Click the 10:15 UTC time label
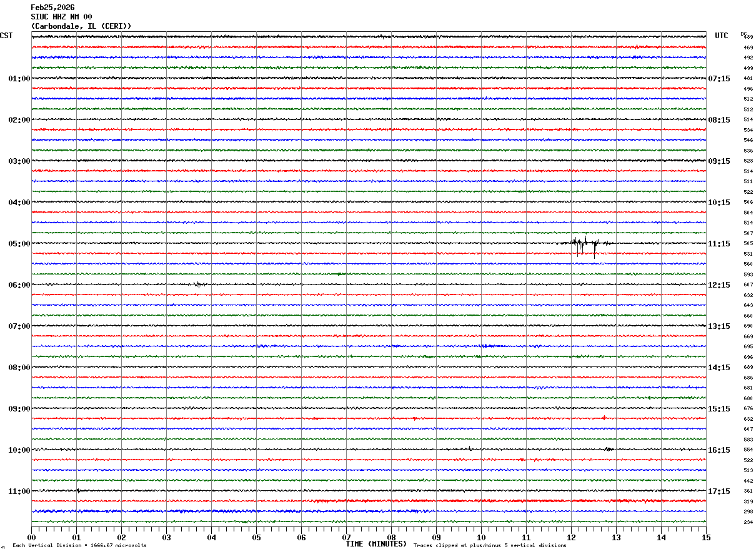The height and width of the screenshot is (554, 756). click(x=719, y=203)
